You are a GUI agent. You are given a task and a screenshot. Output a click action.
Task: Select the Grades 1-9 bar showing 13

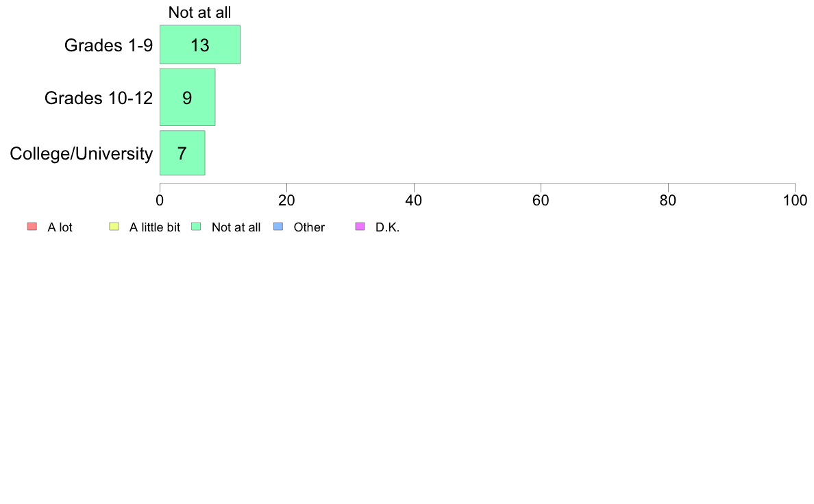tap(200, 44)
